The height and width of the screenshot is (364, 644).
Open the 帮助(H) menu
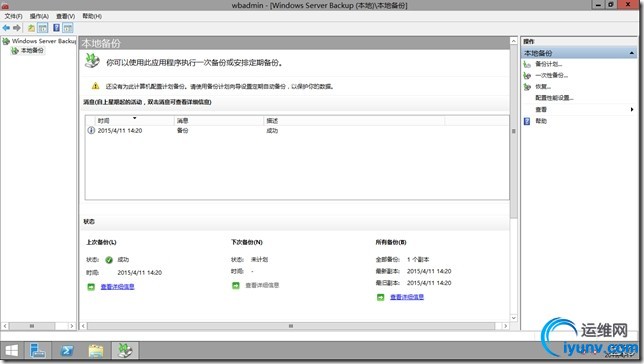coord(92,16)
